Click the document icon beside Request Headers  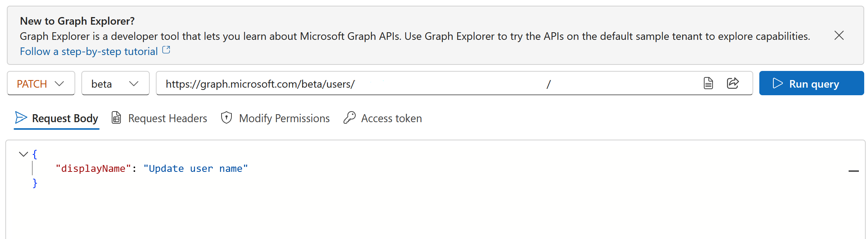pos(116,118)
